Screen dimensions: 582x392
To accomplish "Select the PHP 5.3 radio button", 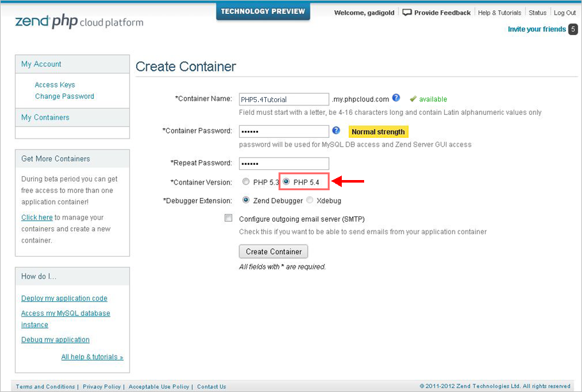I will coord(247,182).
